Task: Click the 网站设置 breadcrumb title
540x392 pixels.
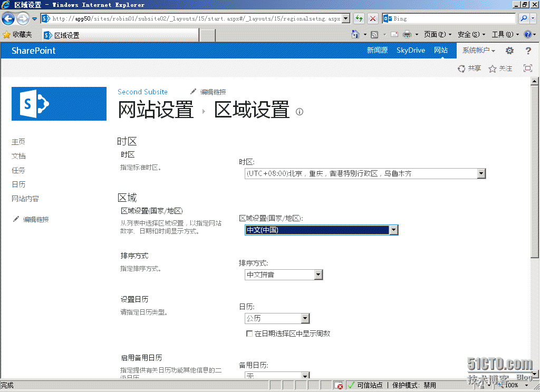Action: click(156, 110)
